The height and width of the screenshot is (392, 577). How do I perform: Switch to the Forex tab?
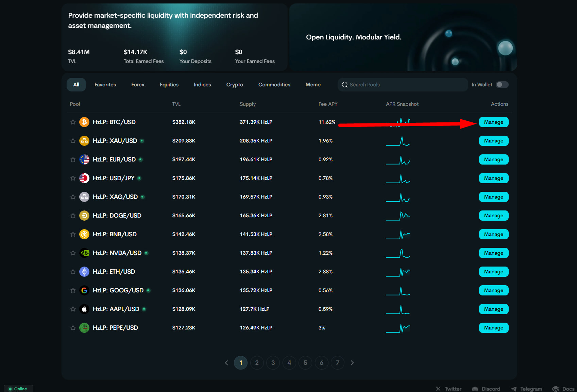pos(138,85)
